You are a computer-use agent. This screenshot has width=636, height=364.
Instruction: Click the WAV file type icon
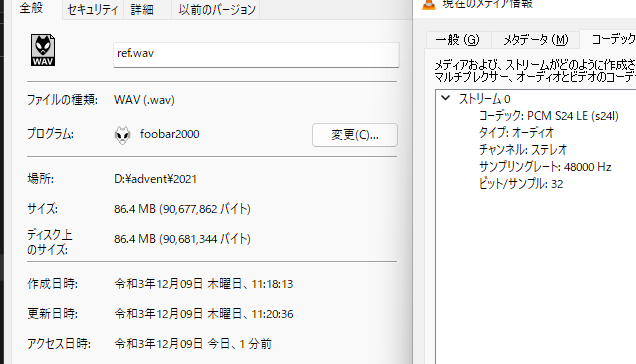click(43, 50)
